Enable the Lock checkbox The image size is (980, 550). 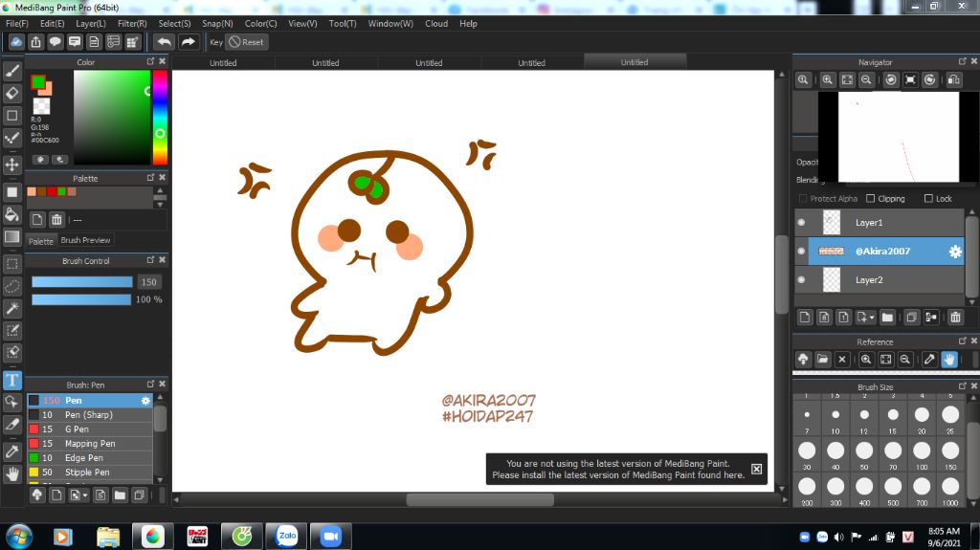pyautogui.click(x=928, y=199)
